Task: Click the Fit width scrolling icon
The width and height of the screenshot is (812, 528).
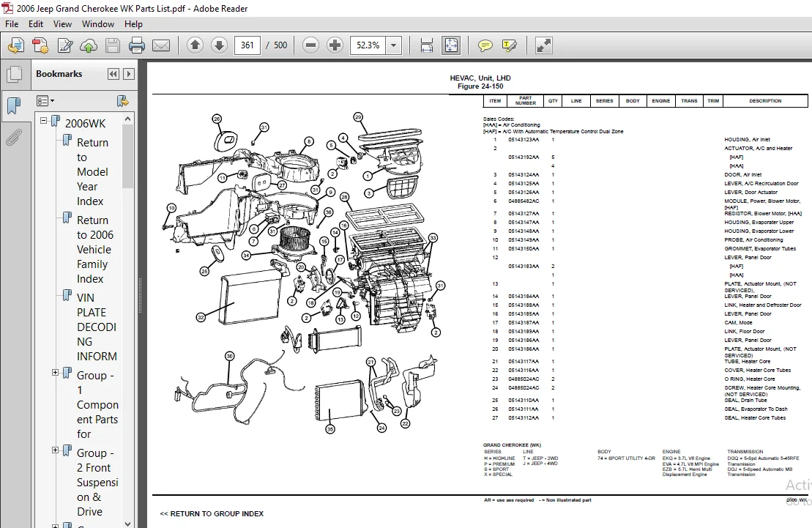Action: tap(427, 45)
